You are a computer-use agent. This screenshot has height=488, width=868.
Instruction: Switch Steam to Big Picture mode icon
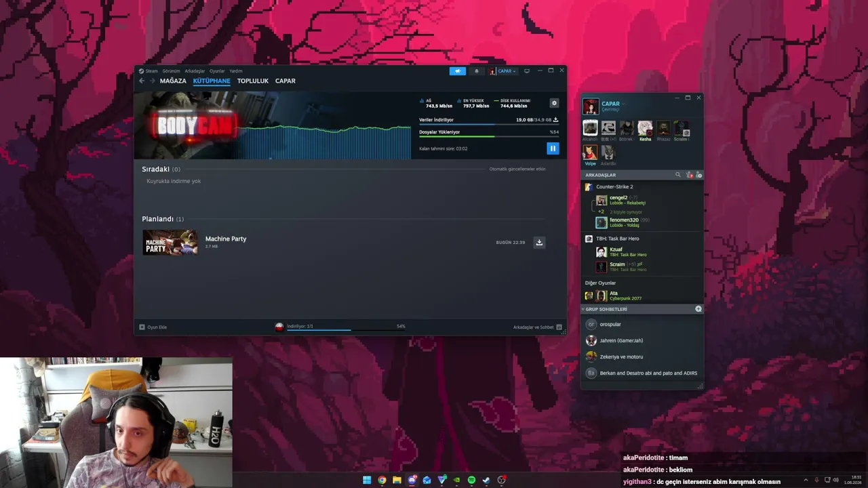(527, 71)
